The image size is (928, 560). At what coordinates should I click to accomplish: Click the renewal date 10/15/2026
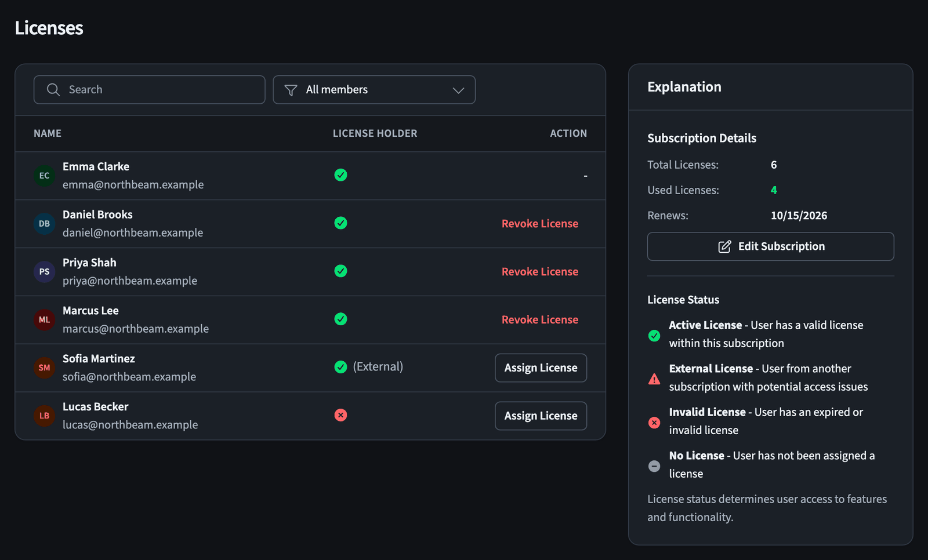[799, 216]
